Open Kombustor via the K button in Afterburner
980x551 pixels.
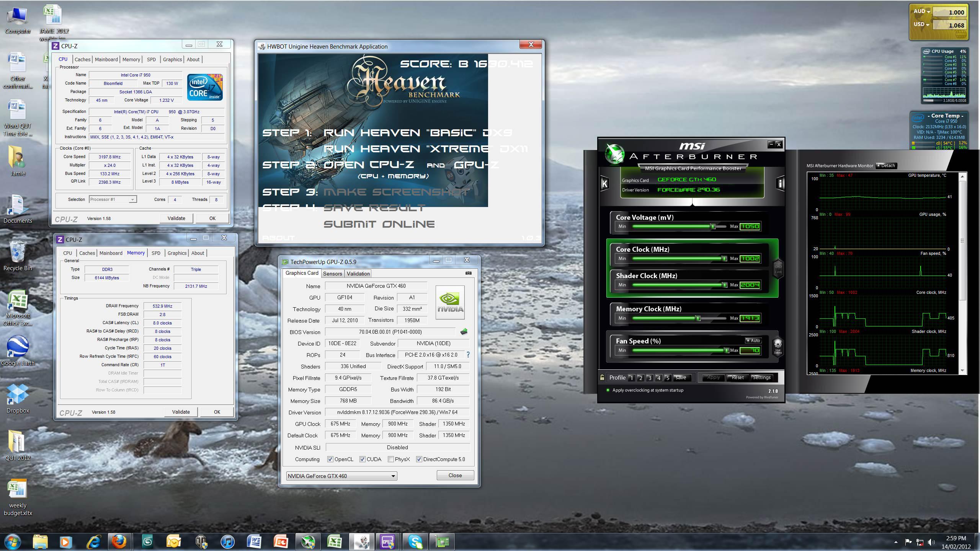tap(604, 184)
